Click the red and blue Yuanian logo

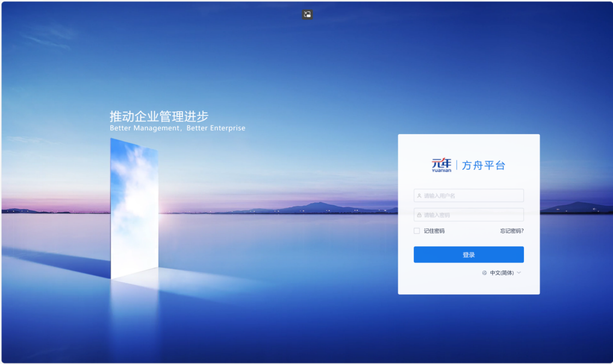pyautogui.click(x=441, y=165)
